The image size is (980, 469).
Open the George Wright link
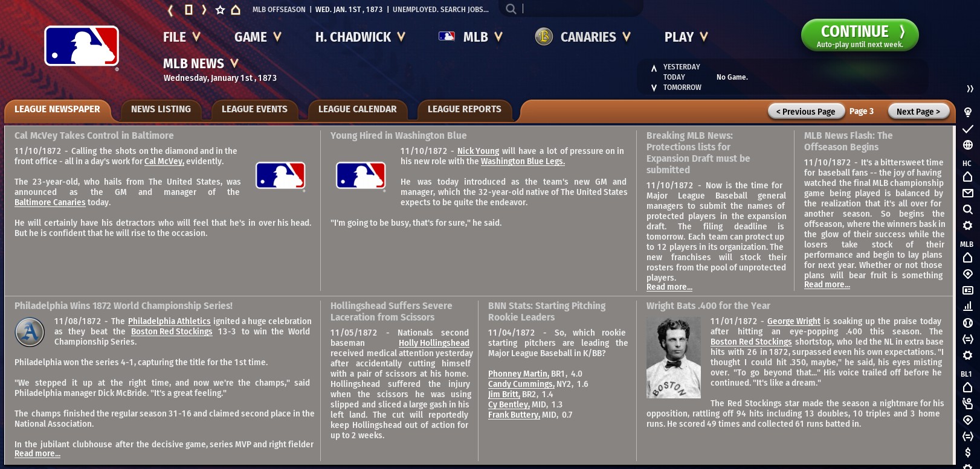(794, 322)
